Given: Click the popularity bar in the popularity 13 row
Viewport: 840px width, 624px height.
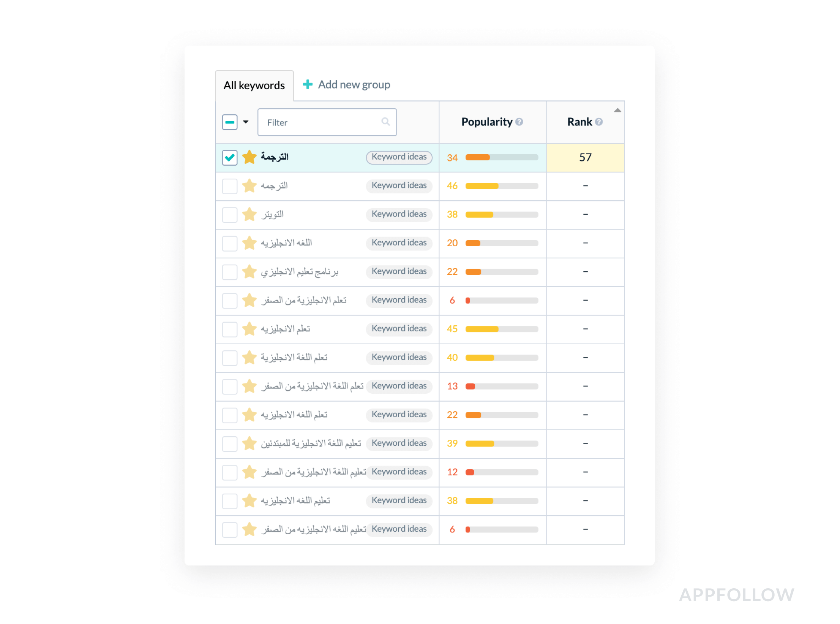Looking at the screenshot, I should (502, 386).
